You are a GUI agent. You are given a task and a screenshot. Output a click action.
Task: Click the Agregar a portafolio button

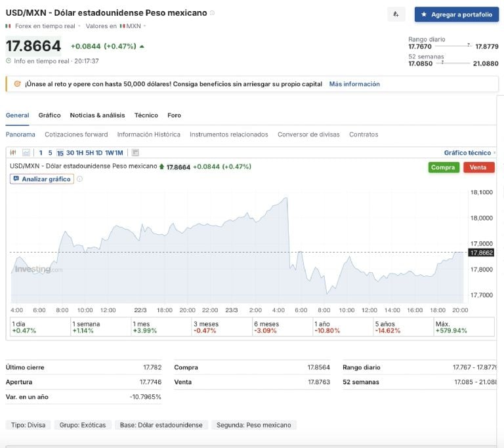(x=456, y=14)
